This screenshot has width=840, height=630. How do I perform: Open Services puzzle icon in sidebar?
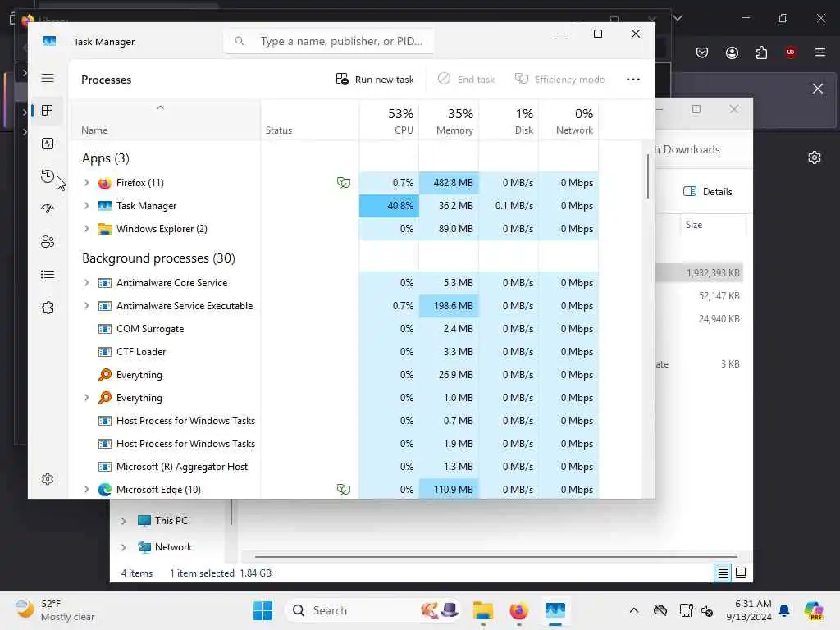tap(47, 308)
